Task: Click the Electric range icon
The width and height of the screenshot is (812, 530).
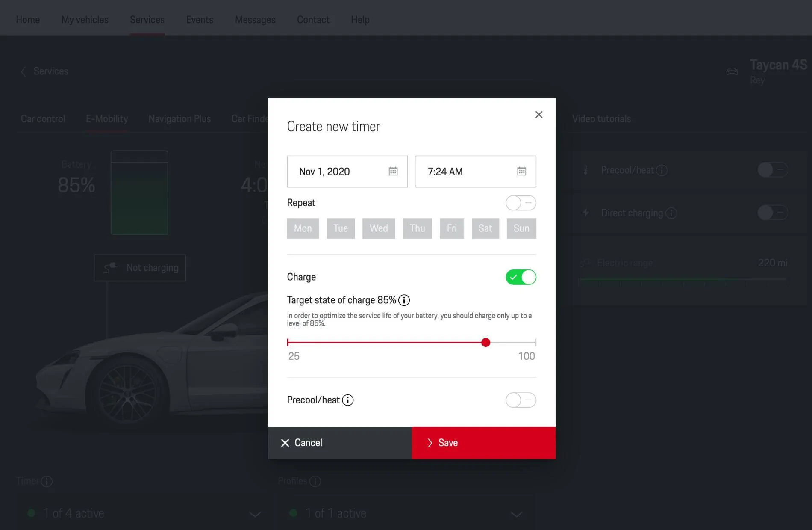Action: click(585, 263)
